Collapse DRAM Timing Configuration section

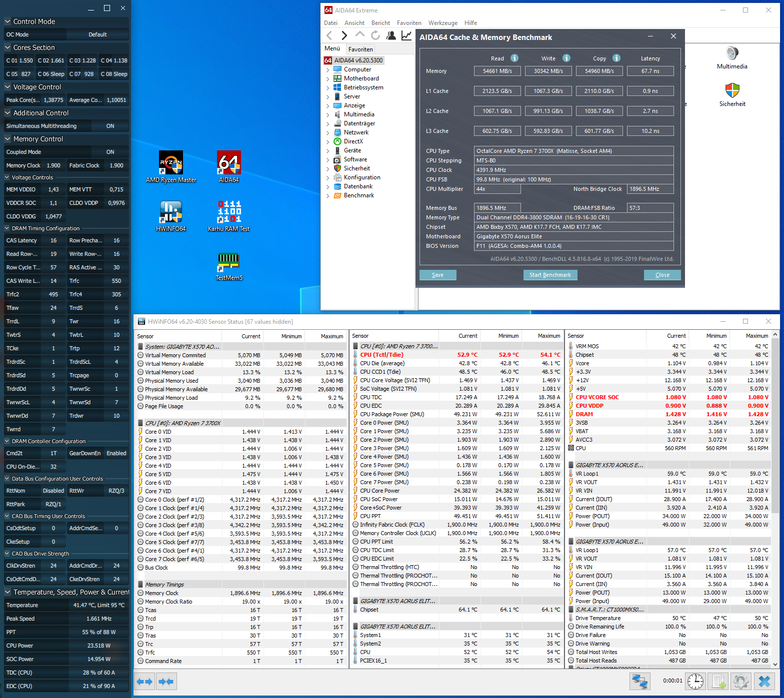pos(7,228)
